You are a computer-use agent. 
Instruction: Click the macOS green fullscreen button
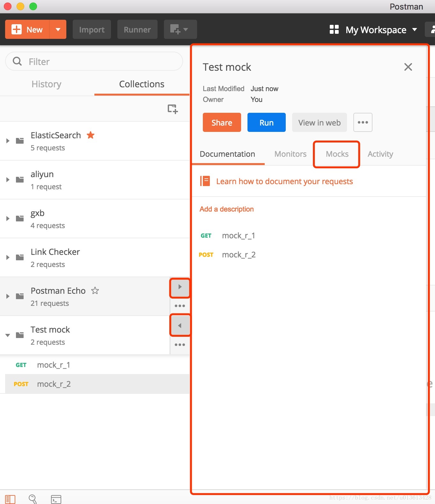point(33,6)
